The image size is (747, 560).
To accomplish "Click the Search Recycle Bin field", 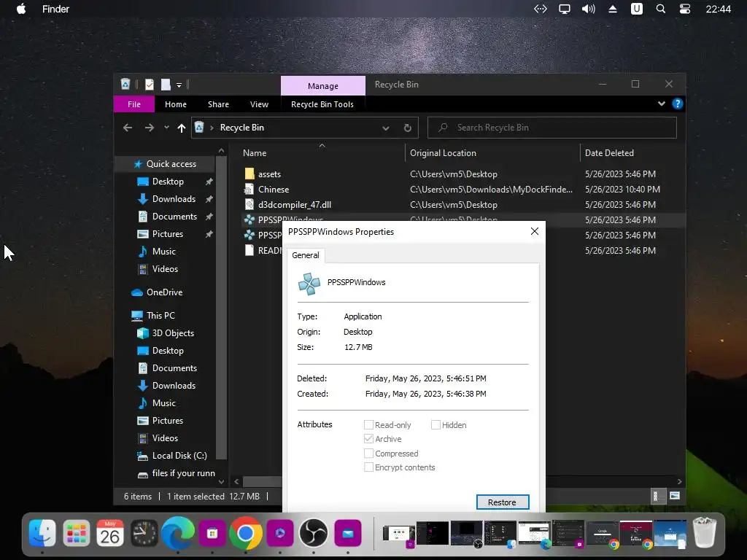I will (552, 128).
